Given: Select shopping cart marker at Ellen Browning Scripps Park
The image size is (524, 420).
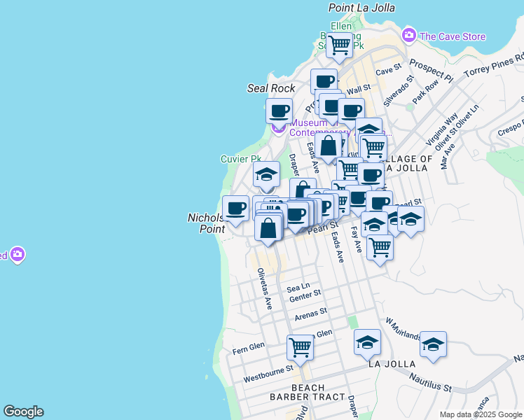Looking at the screenshot, I should coord(339,47).
